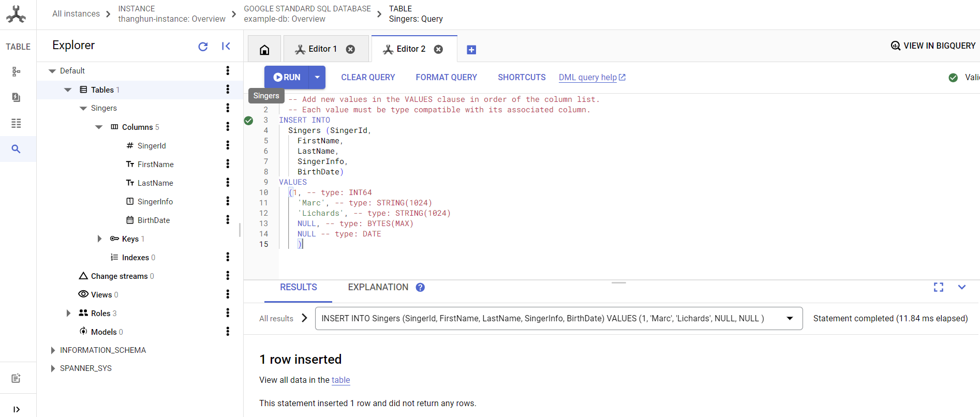Viewport: 980px width, 417px height.
Task: Click the Spanner logo icon
Action: pyautogui.click(x=16, y=14)
